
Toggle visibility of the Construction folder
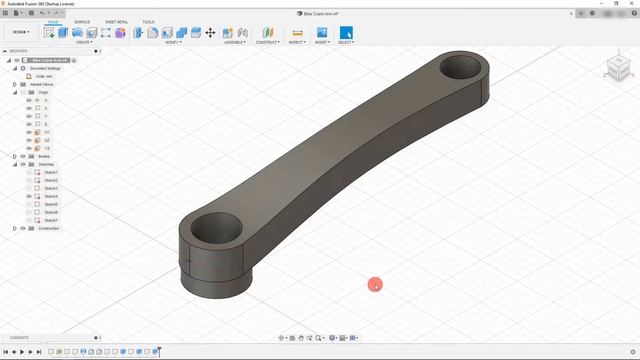(x=23, y=228)
